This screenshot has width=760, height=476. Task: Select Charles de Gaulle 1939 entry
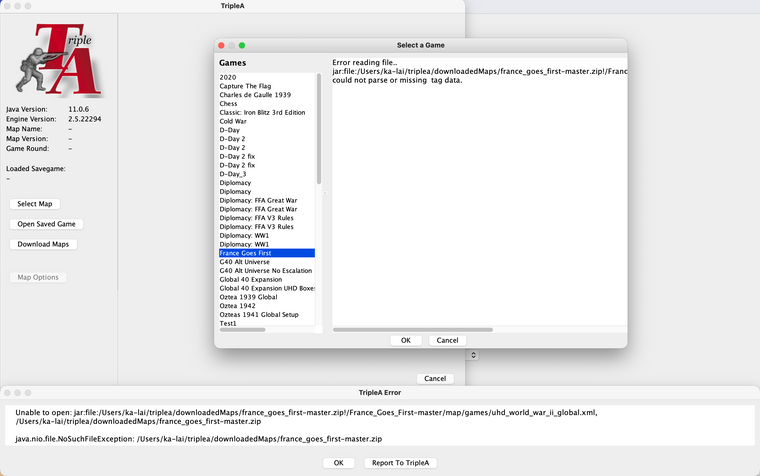(255, 95)
